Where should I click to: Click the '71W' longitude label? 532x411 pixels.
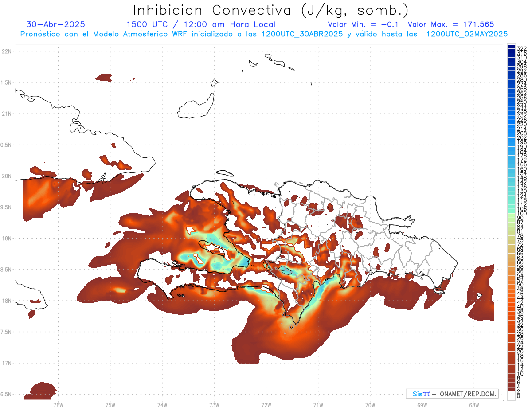point(318,404)
